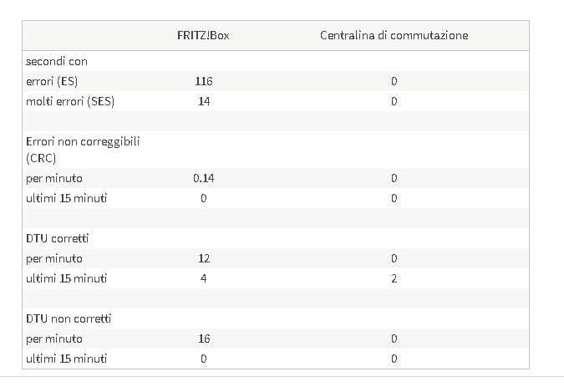Viewport: 564px width, 392px height.
Task: Select Centralina DTU corretti value 2
Action: pyautogui.click(x=394, y=278)
